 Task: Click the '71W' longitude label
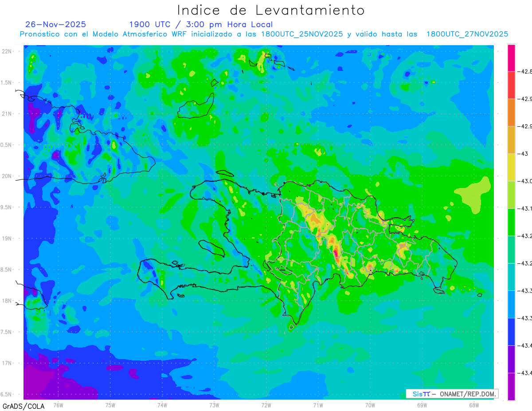(x=318, y=405)
